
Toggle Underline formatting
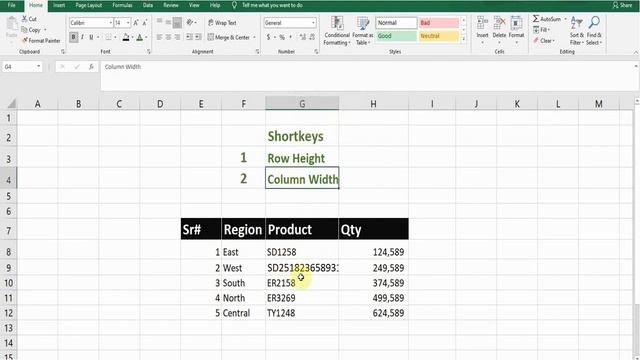click(x=91, y=37)
